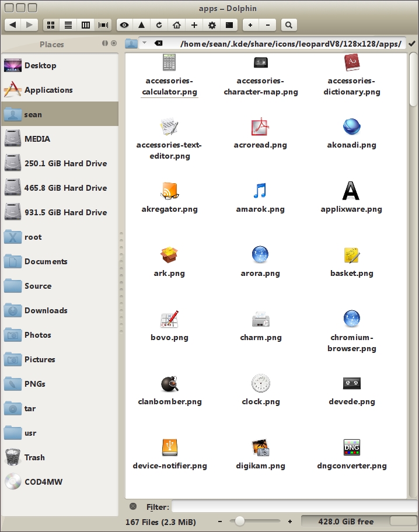Go back with the left arrow button
Screen dimensions: 419x532
point(13,24)
